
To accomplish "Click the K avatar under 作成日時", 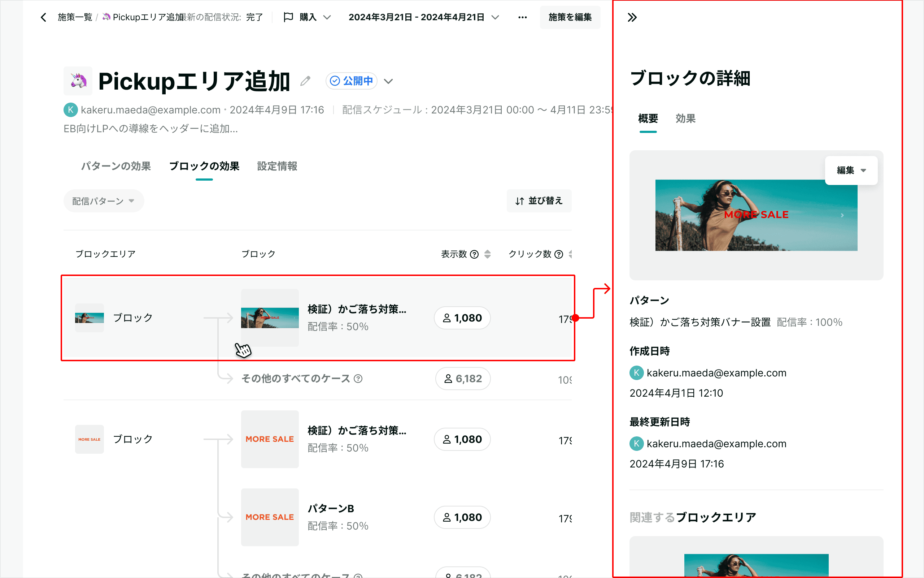I will pyautogui.click(x=636, y=373).
